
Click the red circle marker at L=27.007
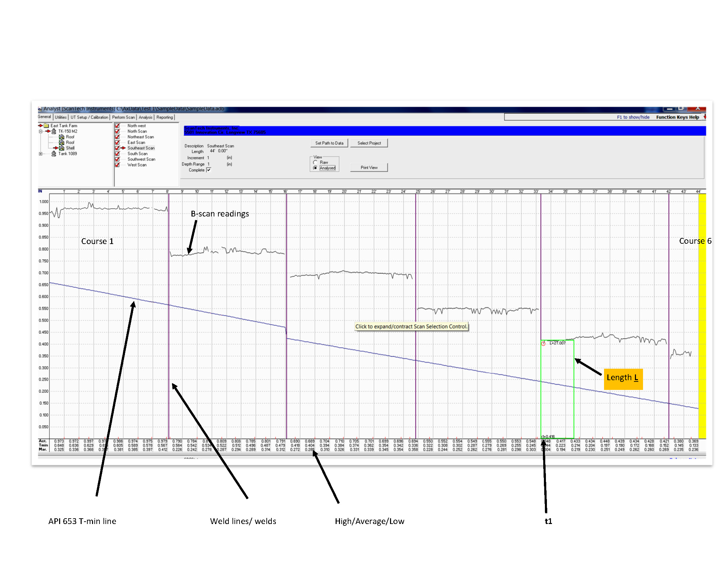(543, 343)
